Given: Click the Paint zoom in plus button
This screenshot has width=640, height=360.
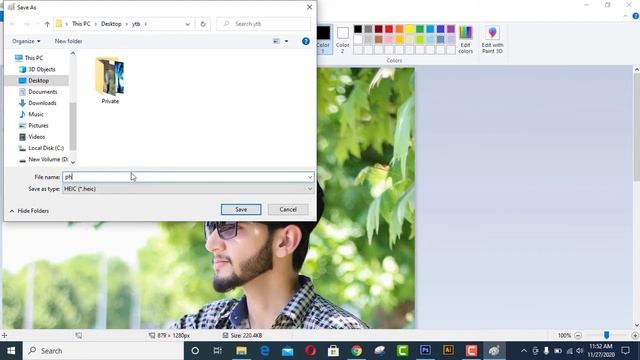Looking at the screenshot, I should (x=635, y=336).
